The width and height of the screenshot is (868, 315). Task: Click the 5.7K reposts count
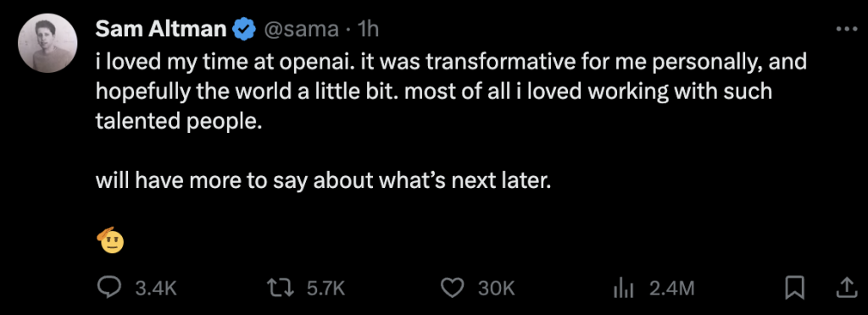[x=325, y=288]
